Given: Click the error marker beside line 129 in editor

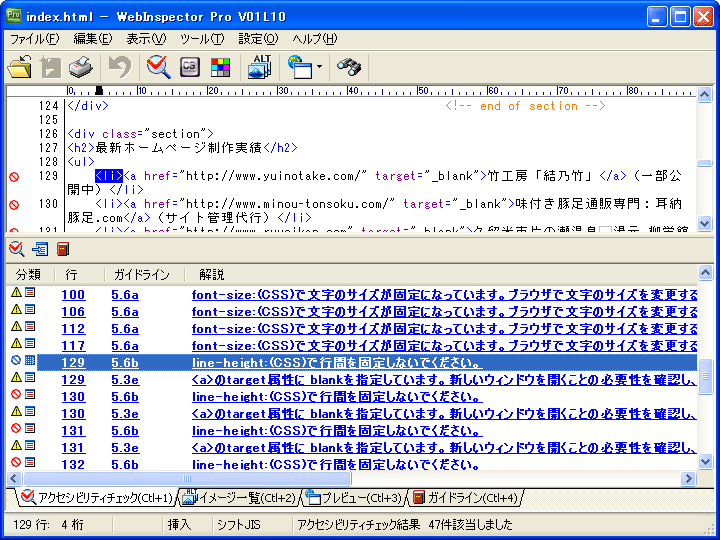Looking at the screenshot, I should [14, 177].
